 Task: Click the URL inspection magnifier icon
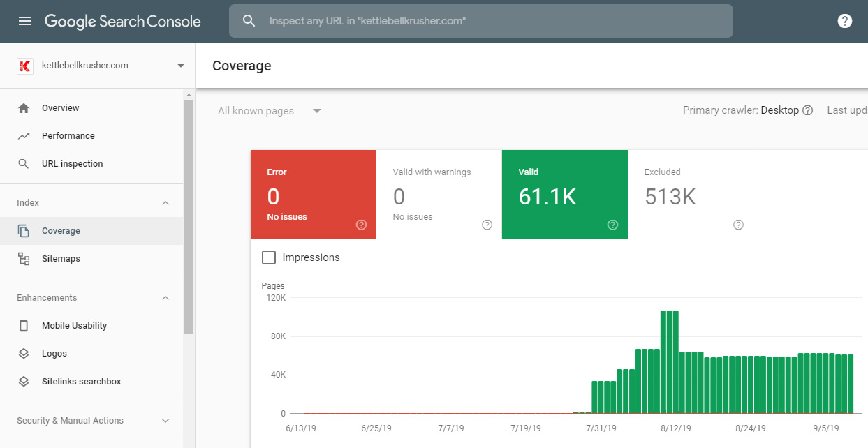coord(24,164)
